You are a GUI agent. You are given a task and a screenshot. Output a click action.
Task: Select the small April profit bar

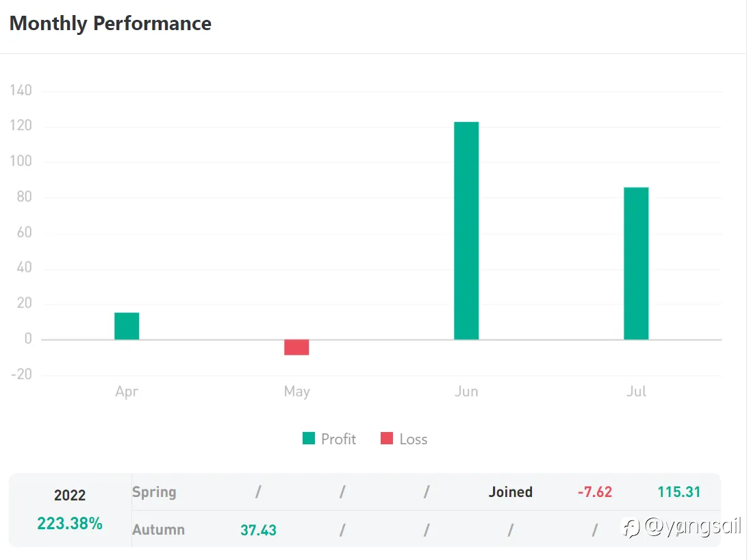point(127,326)
